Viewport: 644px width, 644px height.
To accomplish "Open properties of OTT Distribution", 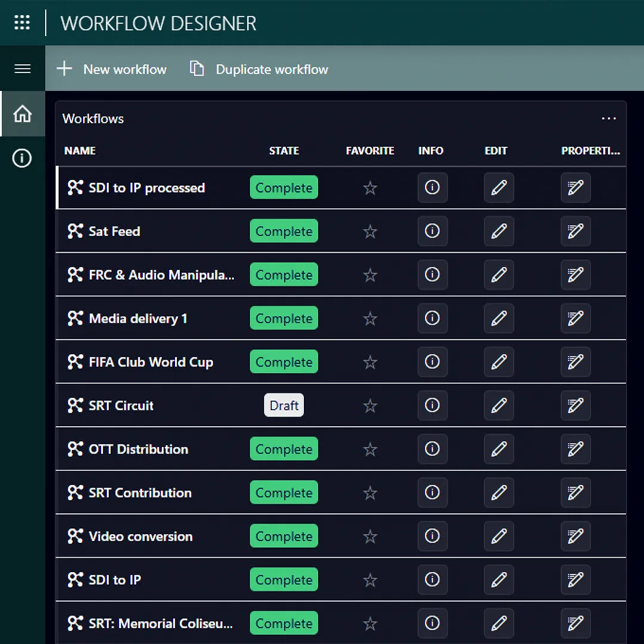I will (x=575, y=448).
